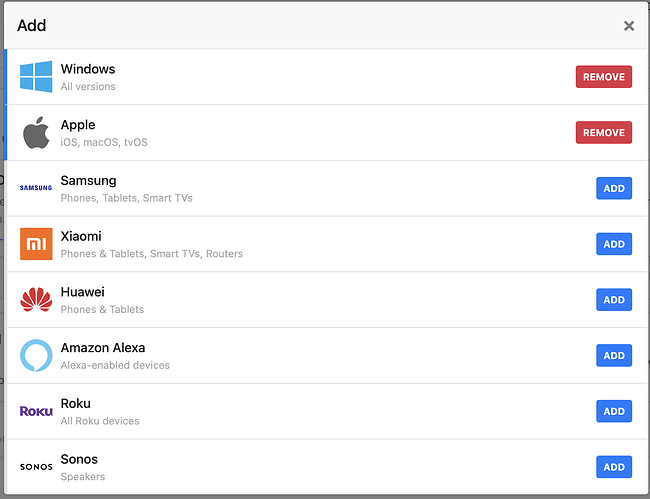The height and width of the screenshot is (499, 650).
Task: Select the Amazon Alexa row title
Action: [102, 348]
